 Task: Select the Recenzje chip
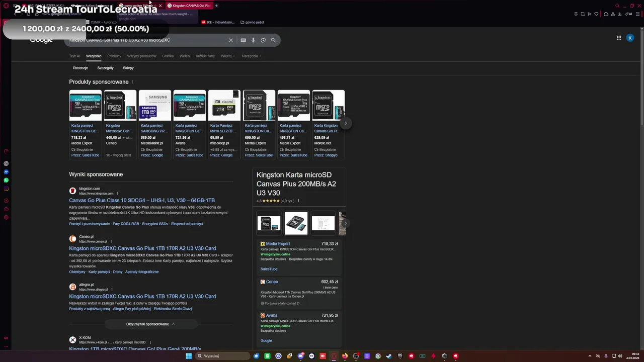click(80, 68)
